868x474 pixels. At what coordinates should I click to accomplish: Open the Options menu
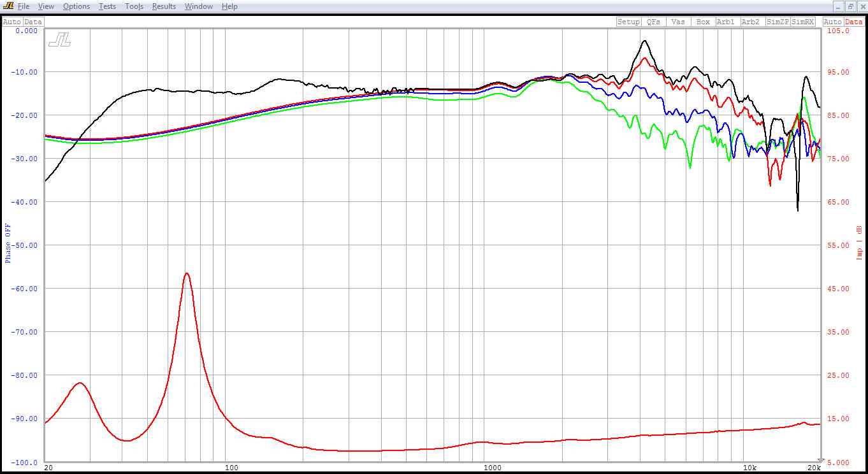(x=76, y=6)
